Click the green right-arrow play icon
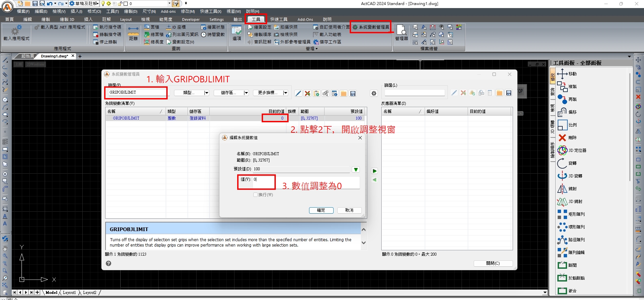The image size is (644, 300). point(375,171)
